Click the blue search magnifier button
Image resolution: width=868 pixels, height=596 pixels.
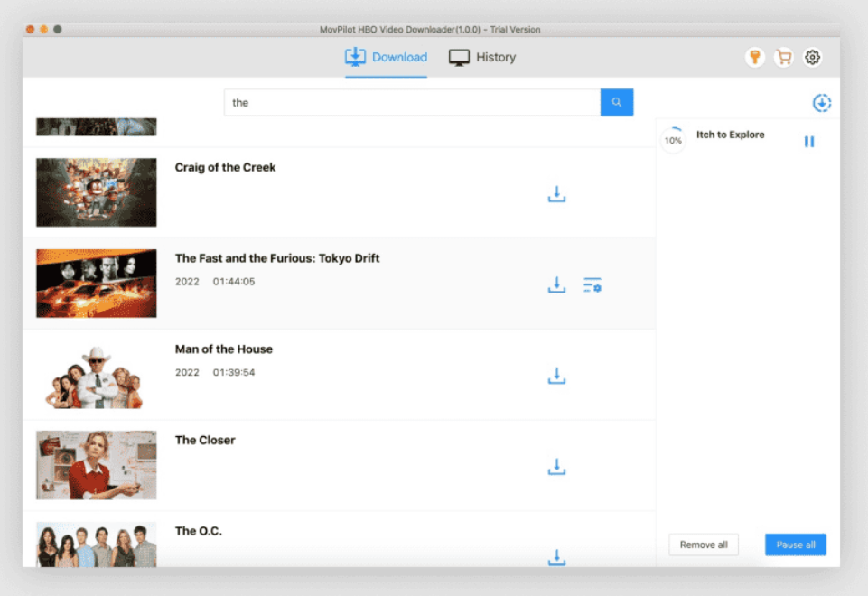617,103
